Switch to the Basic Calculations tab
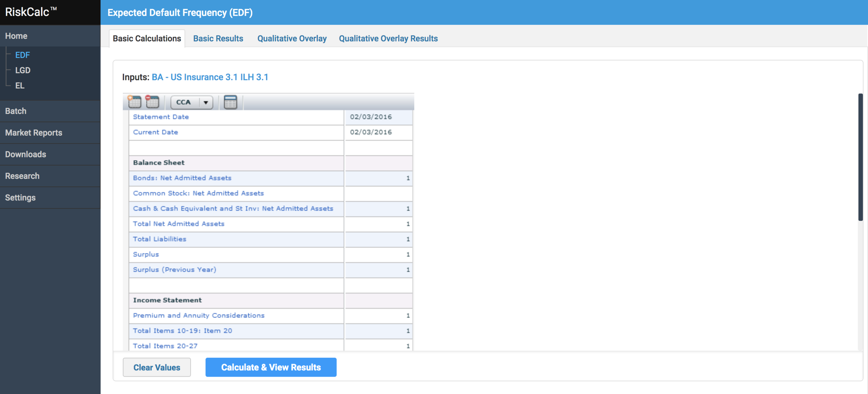This screenshot has height=394, width=868. pyautogui.click(x=147, y=39)
